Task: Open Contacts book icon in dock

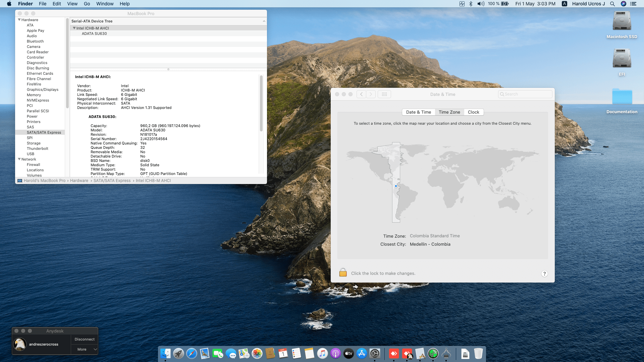Action: 270,353
